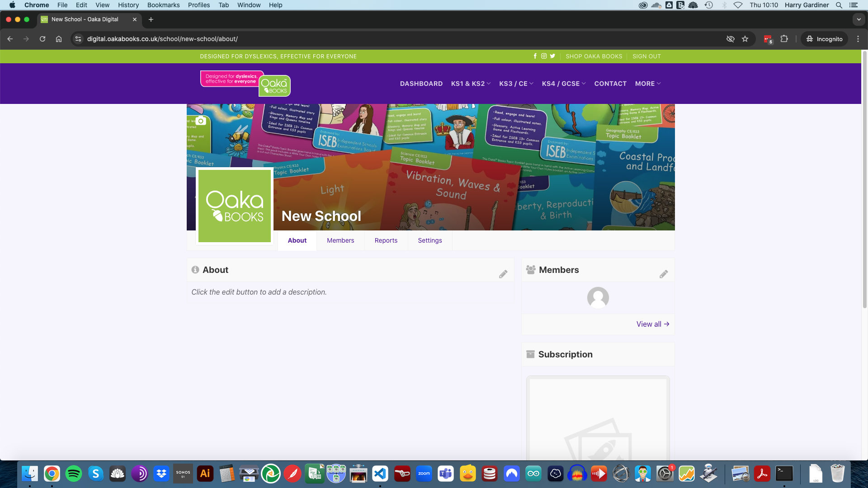Viewport: 868px width, 488px height.
Task: Click SHOP OAKA BOOKS link
Action: click(x=594, y=56)
